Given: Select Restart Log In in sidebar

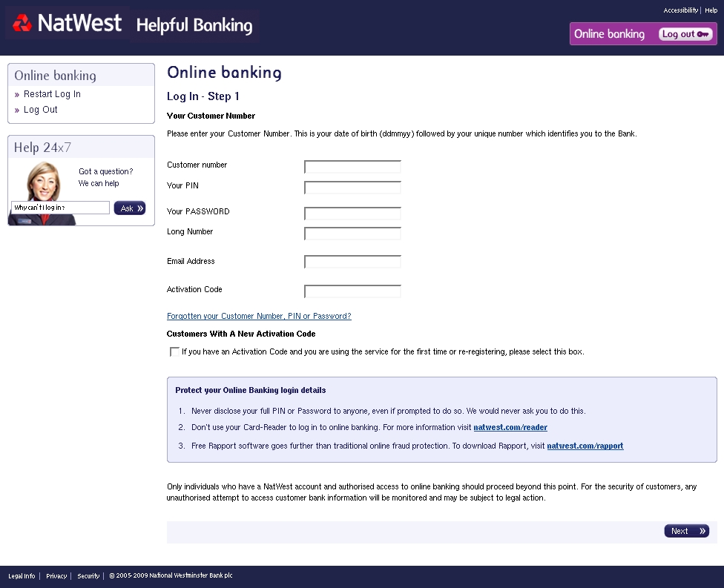Looking at the screenshot, I should (x=52, y=94).
